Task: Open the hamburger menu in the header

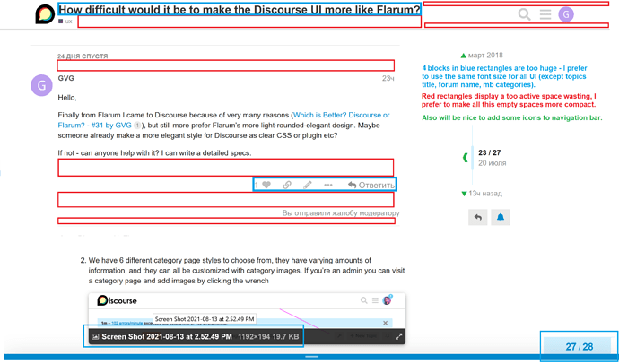Action: [545, 15]
